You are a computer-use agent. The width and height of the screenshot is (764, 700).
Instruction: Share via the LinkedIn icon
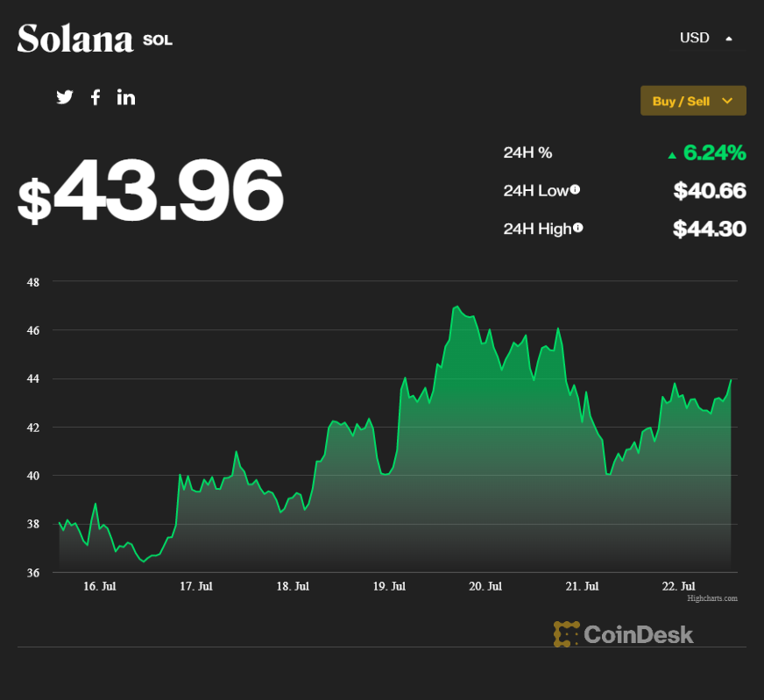pos(125,97)
